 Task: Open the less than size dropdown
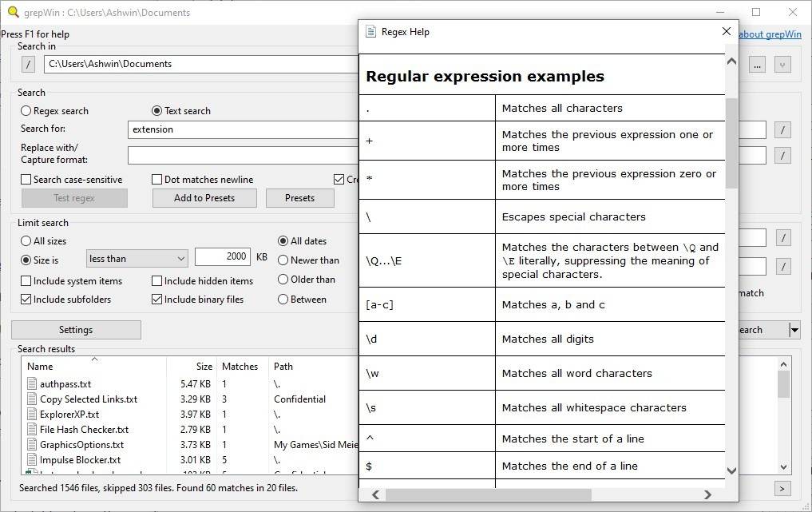137,259
